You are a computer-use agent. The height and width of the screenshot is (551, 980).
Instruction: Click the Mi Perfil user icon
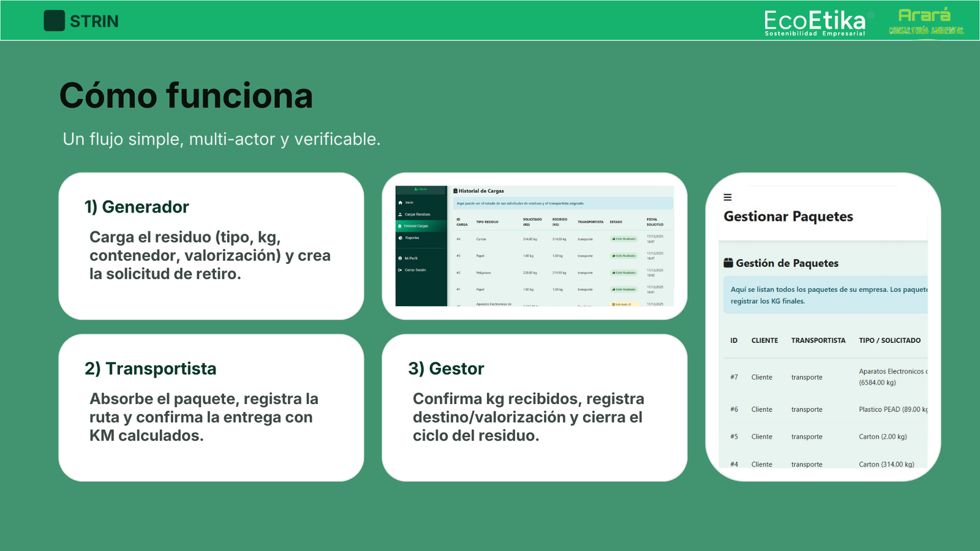(401, 258)
